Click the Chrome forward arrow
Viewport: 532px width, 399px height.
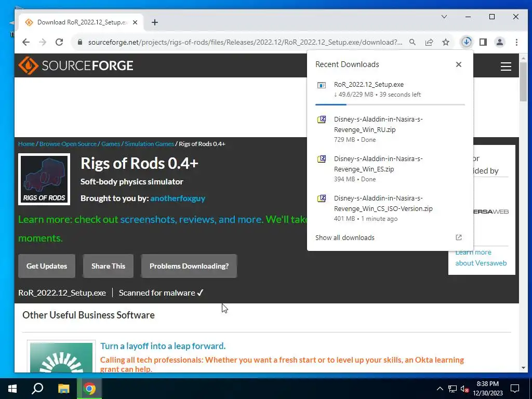[x=43, y=42]
